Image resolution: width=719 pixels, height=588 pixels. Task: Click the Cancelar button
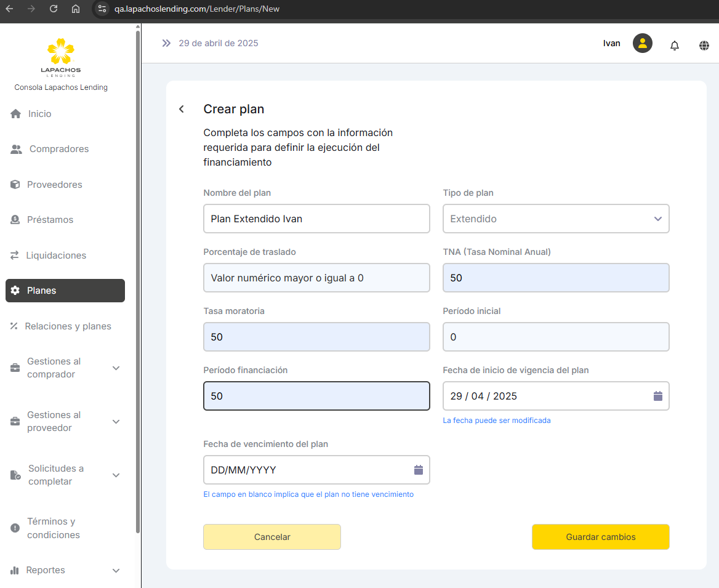[x=271, y=537]
